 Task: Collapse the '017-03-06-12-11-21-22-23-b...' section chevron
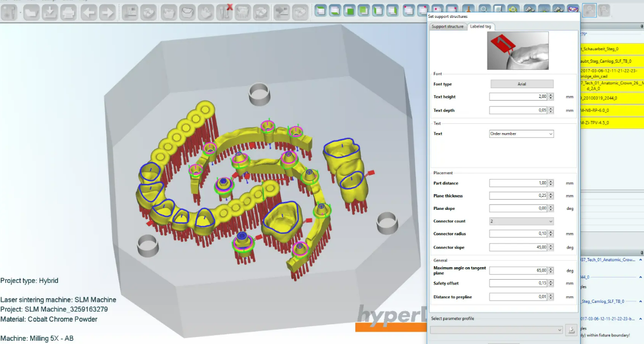[640, 319]
